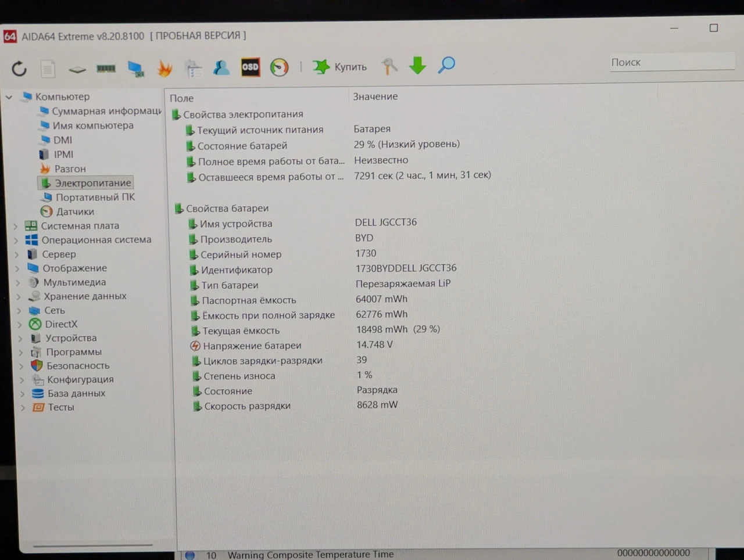
Task: Click the user profile toolbar icon
Action: [221, 68]
